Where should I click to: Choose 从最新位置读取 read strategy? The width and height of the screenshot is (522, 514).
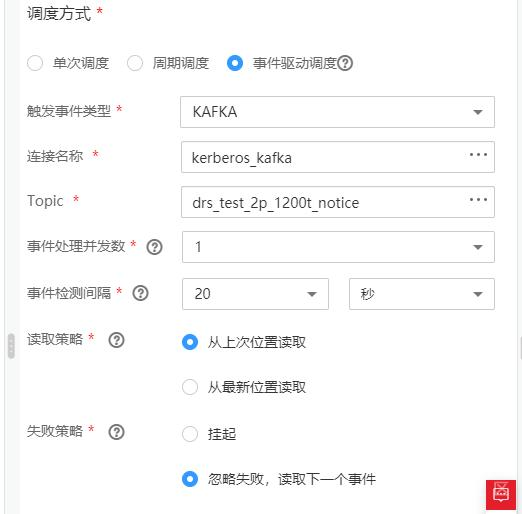click(x=190, y=387)
